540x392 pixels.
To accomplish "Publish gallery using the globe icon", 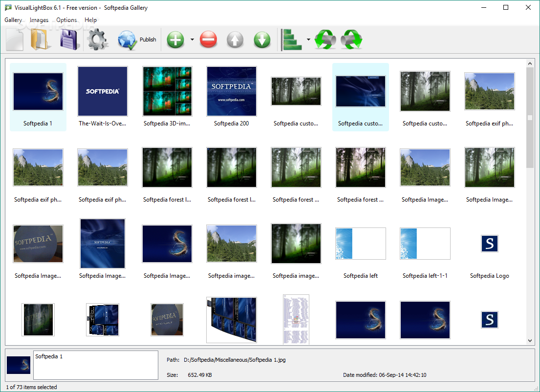I will pyautogui.click(x=127, y=40).
